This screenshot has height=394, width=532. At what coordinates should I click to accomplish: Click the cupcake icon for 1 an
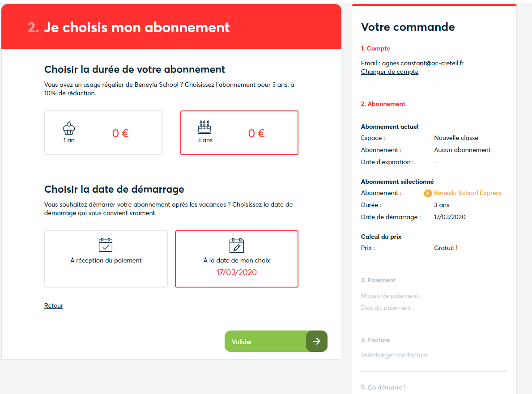click(69, 128)
